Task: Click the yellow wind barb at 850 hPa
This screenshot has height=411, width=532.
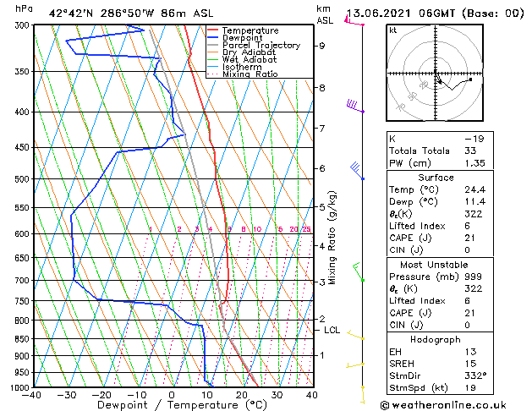Action: (x=355, y=335)
